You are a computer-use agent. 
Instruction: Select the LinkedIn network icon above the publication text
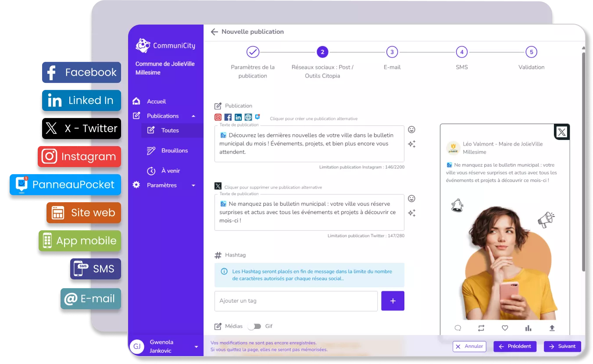point(238,117)
